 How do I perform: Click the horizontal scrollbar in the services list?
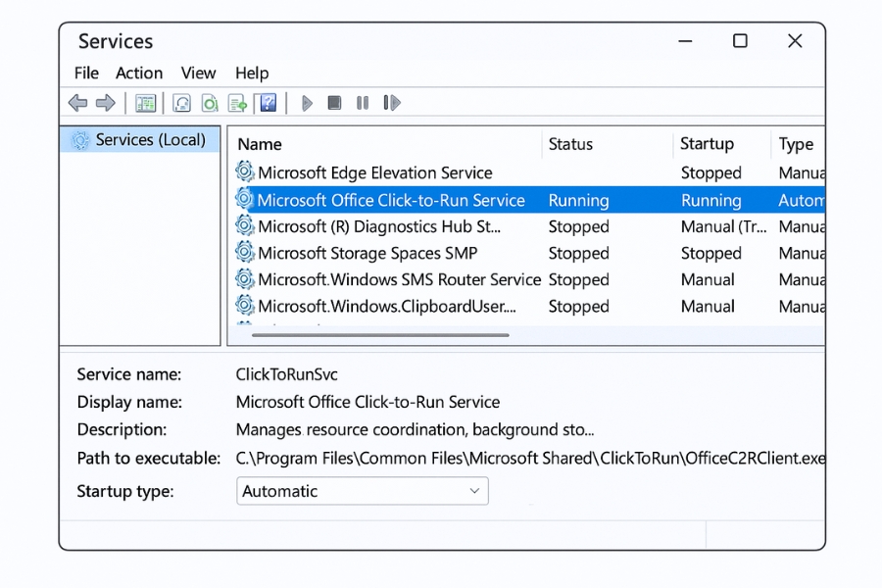tap(380, 335)
